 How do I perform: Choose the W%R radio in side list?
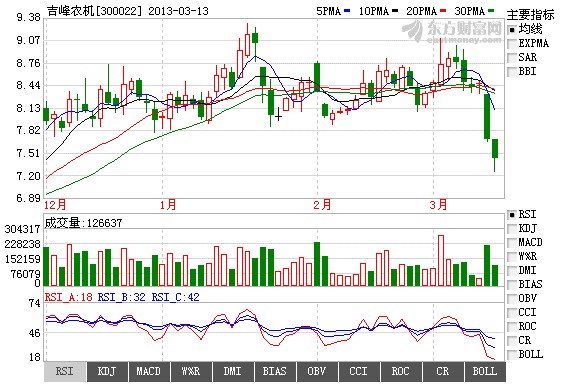(512, 257)
